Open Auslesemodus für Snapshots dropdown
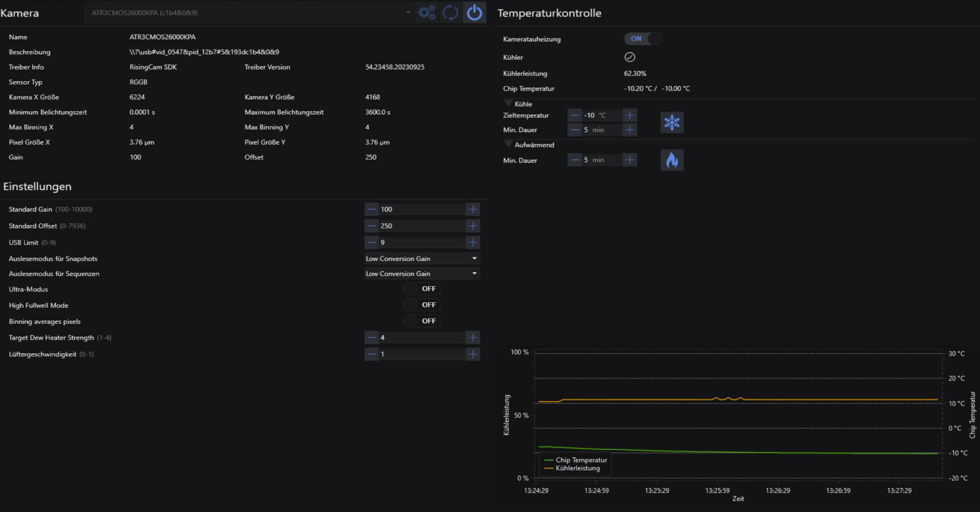980x512 pixels. [422, 259]
